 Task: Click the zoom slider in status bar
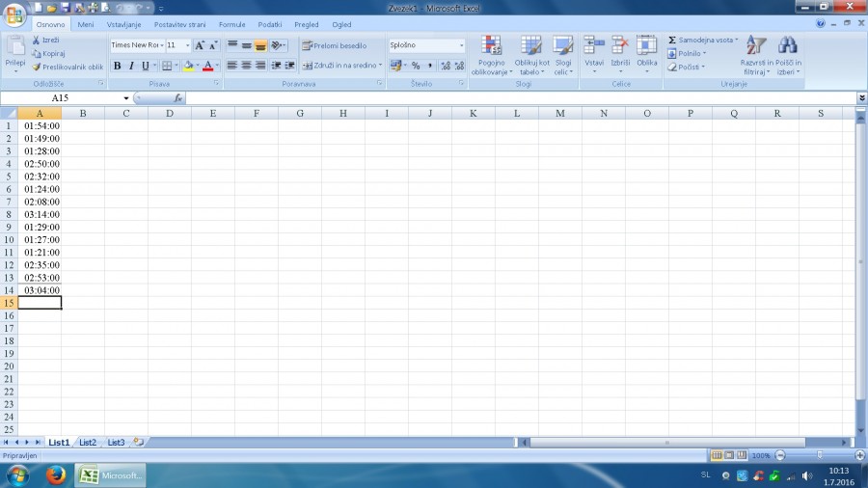819,455
